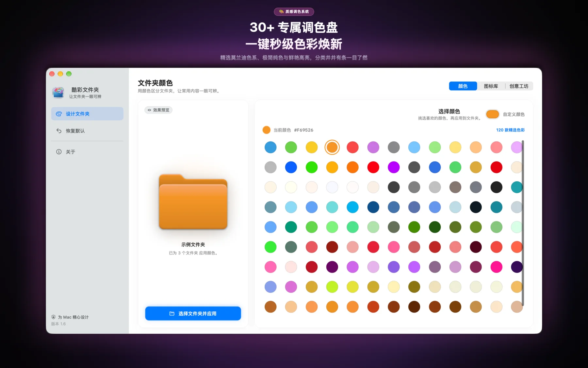Click the 当前颜色 orange indicator dot
The height and width of the screenshot is (368, 588).
[267, 130]
